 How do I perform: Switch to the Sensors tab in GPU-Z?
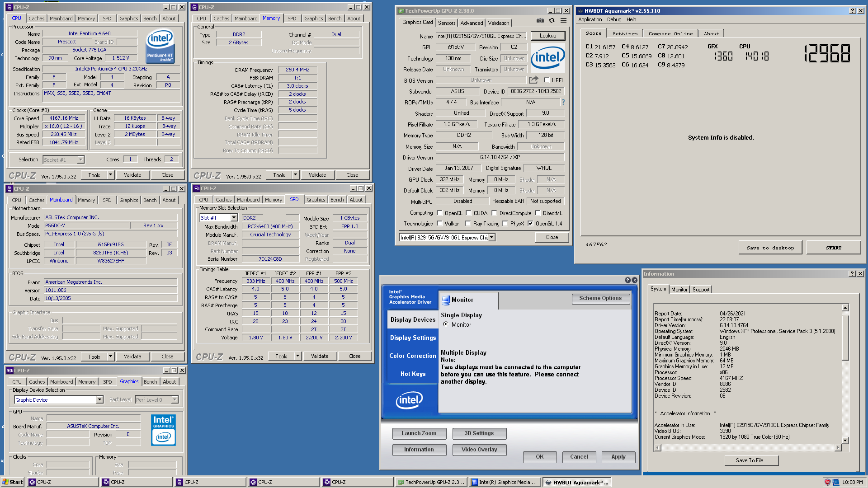pyautogui.click(x=447, y=23)
